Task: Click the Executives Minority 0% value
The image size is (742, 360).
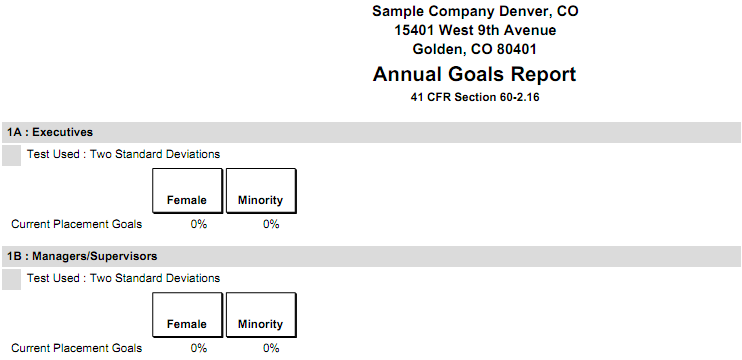Action: [x=271, y=224]
